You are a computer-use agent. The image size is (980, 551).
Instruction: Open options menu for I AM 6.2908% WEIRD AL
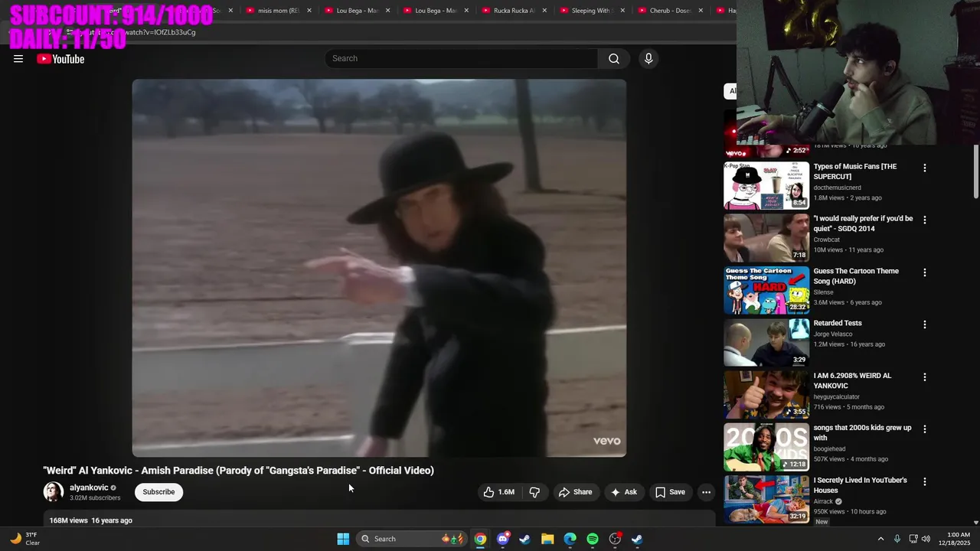924,377
